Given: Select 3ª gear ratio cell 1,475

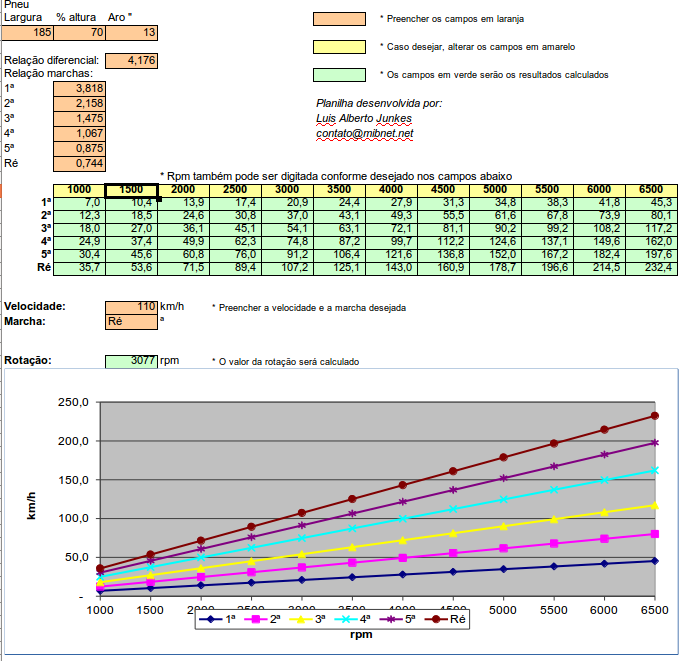Looking at the screenshot, I should coord(79,119).
